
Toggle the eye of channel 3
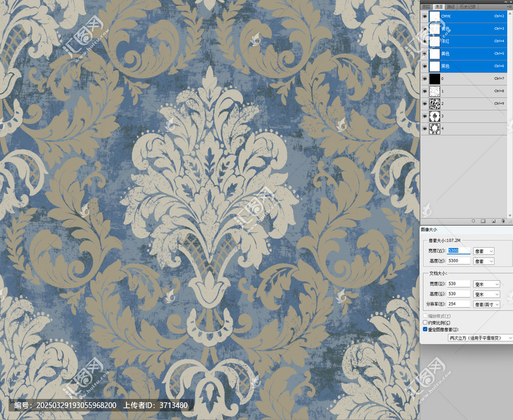(425, 116)
